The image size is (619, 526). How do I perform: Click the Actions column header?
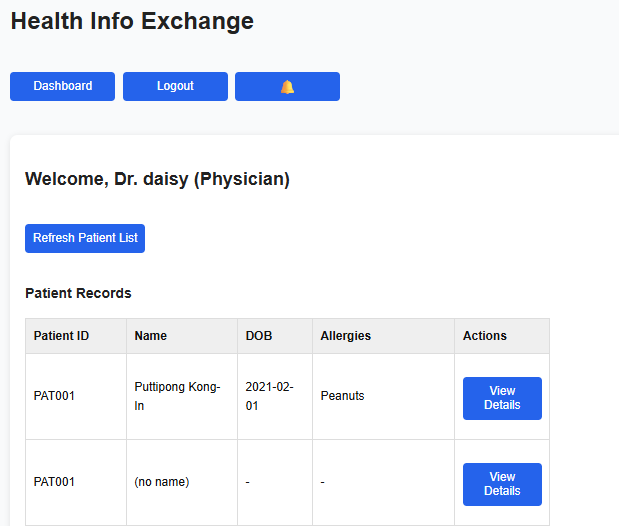485,336
